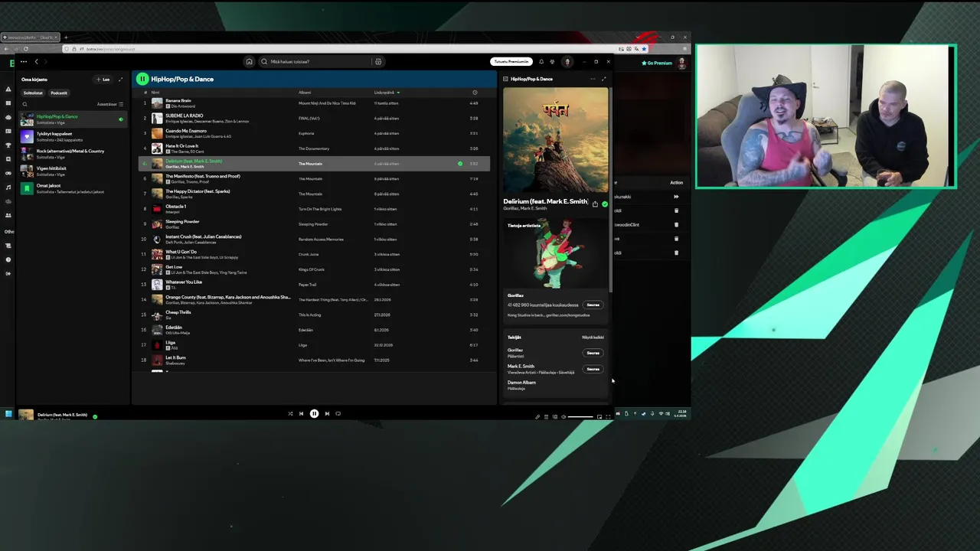980x551 pixels.
Task: Toggle the Soittolistat filter chip
Action: 33,93
